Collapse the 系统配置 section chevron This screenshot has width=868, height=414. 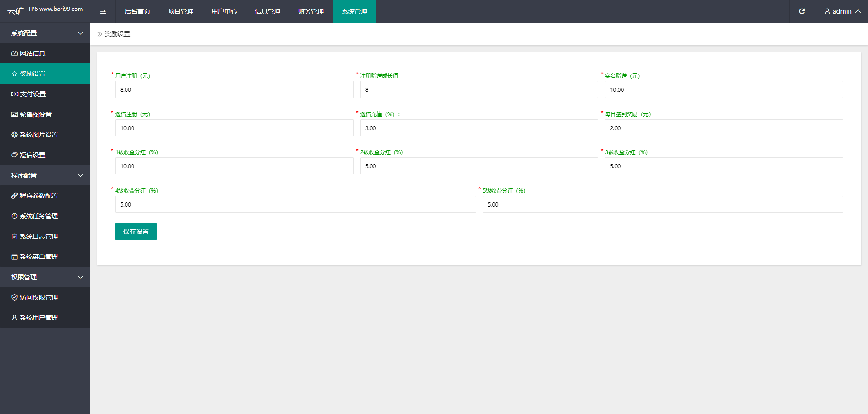[80, 33]
